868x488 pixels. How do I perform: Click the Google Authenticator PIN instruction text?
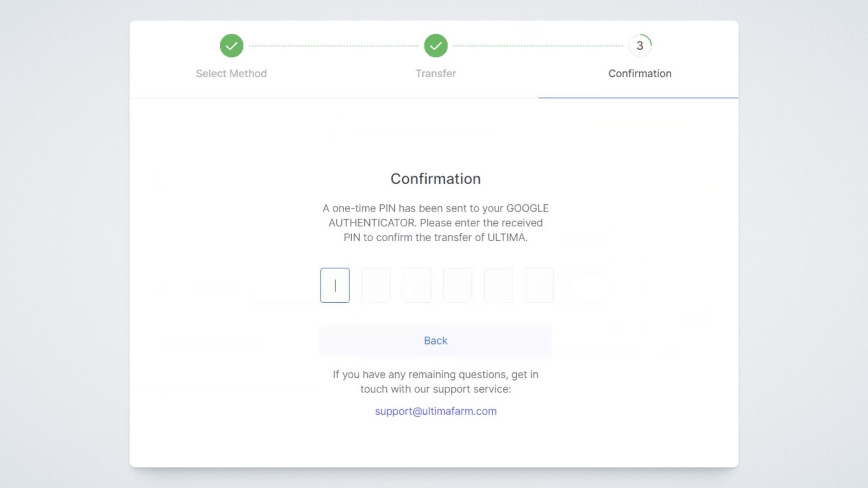point(436,223)
